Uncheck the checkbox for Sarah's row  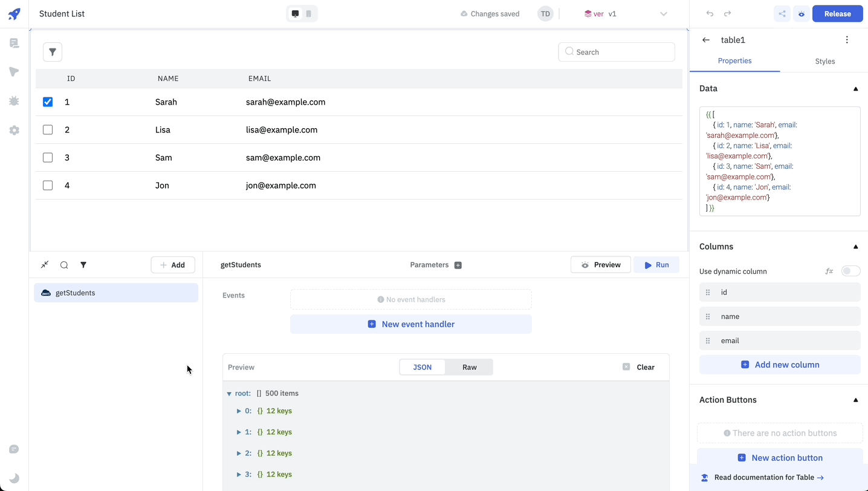tap(48, 102)
